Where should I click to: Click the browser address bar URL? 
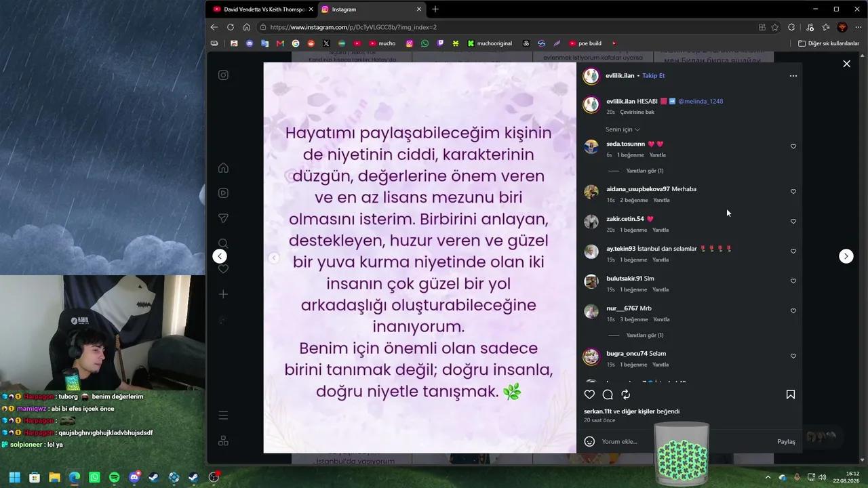point(353,27)
